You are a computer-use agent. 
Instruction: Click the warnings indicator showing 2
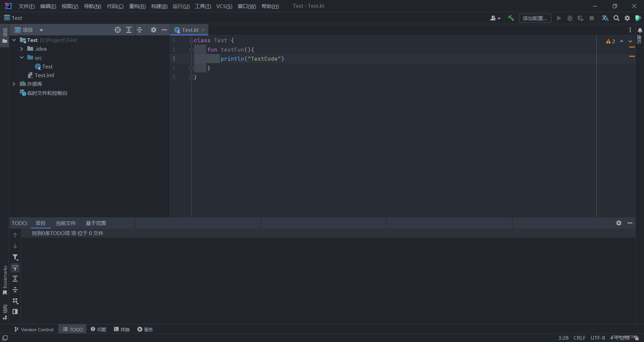click(x=610, y=41)
